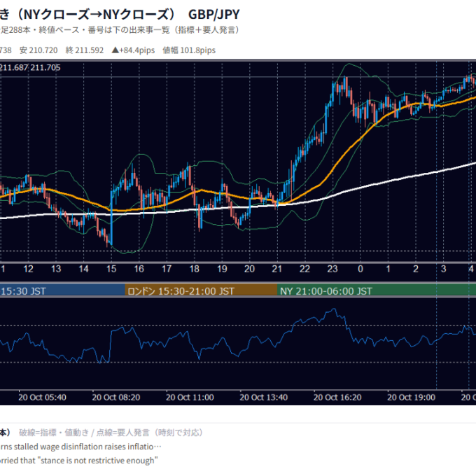
Task: Click the 211.687 211.705 price readout
Action: [x=30, y=67]
